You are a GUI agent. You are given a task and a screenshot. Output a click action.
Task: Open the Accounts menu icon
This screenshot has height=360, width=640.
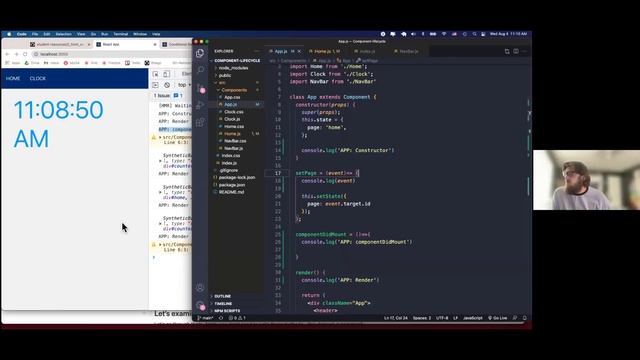point(200,288)
